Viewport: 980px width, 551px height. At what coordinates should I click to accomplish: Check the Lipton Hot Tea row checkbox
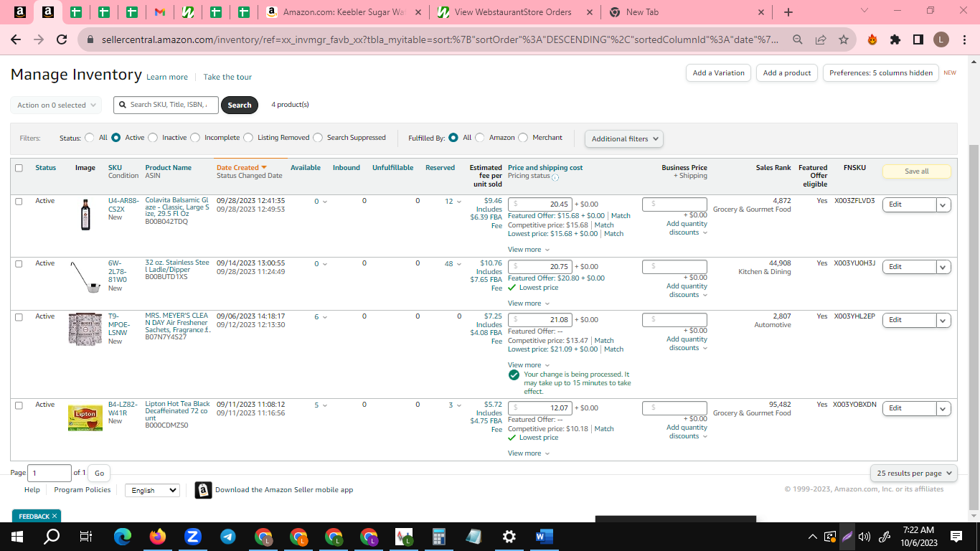click(19, 405)
